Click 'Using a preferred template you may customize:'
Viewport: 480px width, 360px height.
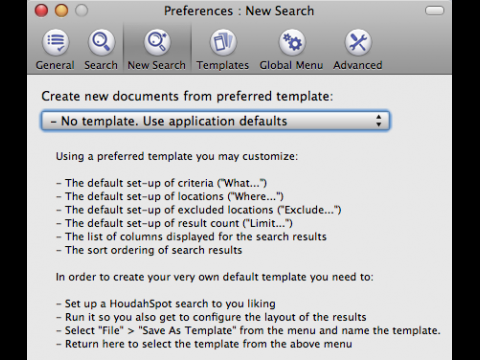click(x=177, y=156)
